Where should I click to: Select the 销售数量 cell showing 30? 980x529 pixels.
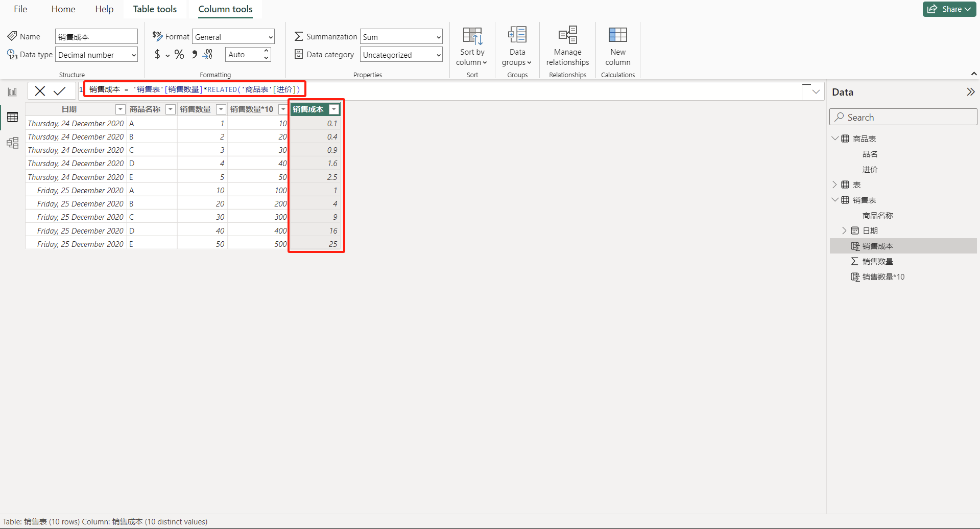203,217
